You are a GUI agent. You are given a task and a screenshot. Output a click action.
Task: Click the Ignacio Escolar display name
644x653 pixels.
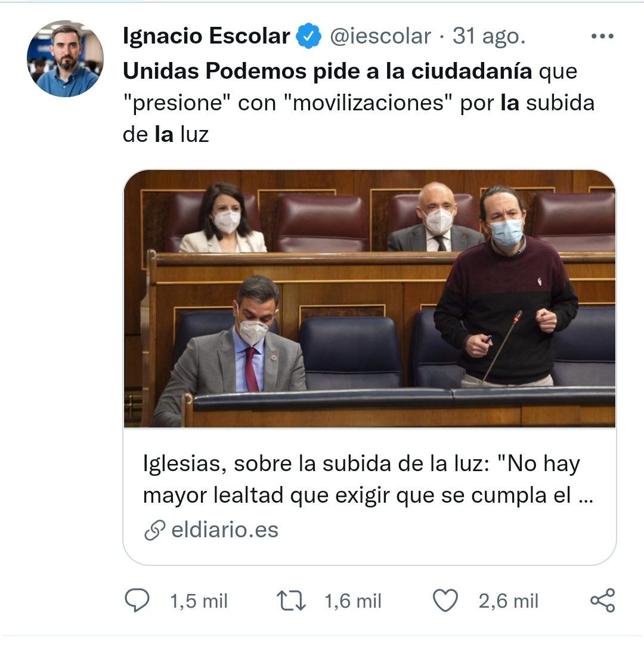pos(206,36)
